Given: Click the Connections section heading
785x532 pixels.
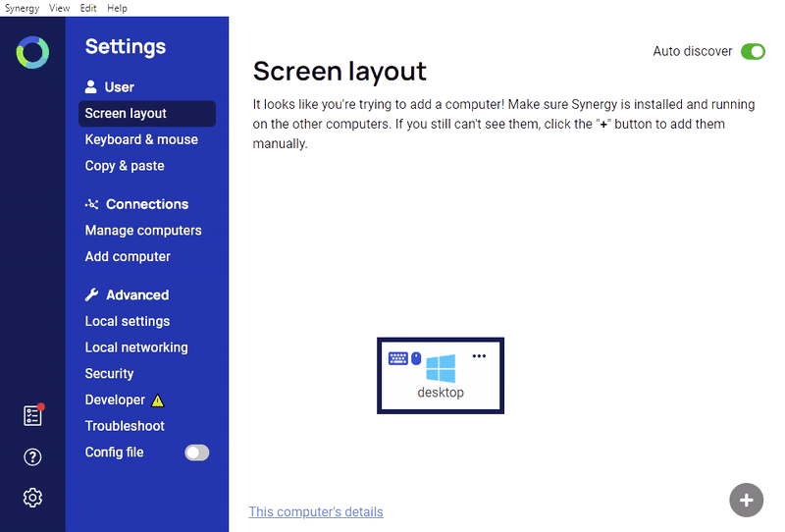Looking at the screenshot, I should [147, 204].
